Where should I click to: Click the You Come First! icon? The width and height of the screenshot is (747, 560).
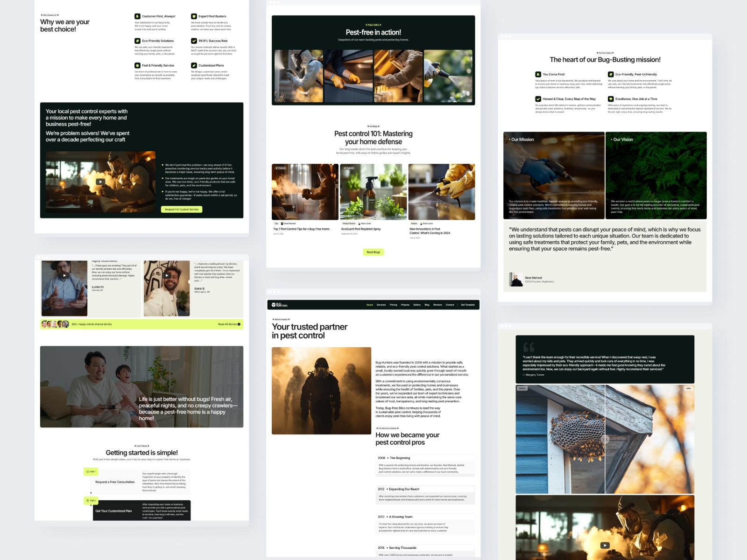[x=538, y=74]
